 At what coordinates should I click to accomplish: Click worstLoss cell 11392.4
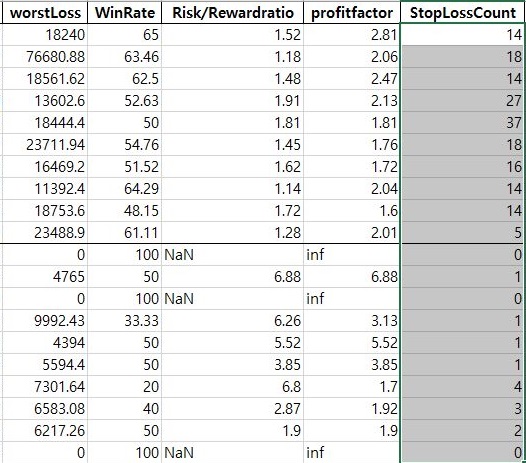[45, 189]
